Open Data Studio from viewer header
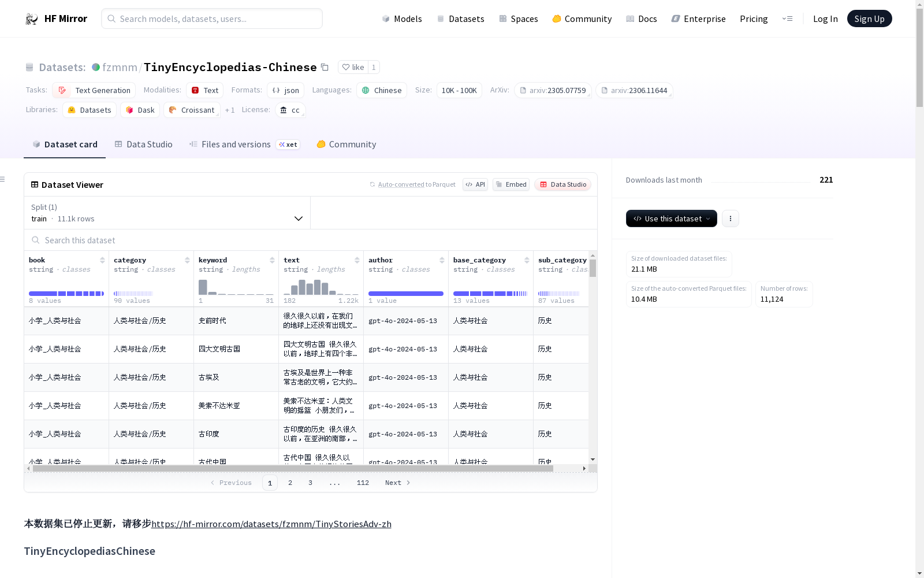This screenshot has height=578, width=924. (x=562, y=184)
